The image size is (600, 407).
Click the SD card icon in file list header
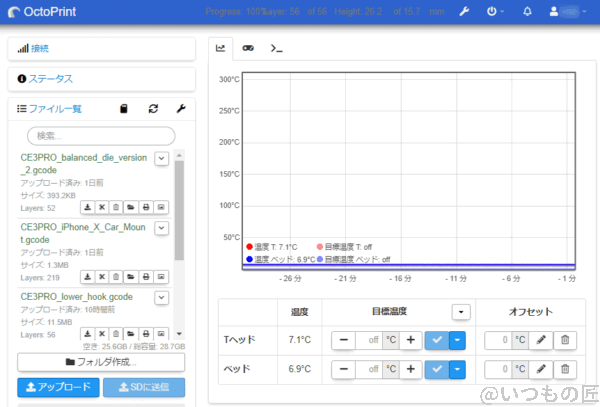click(x=124, y=109)
